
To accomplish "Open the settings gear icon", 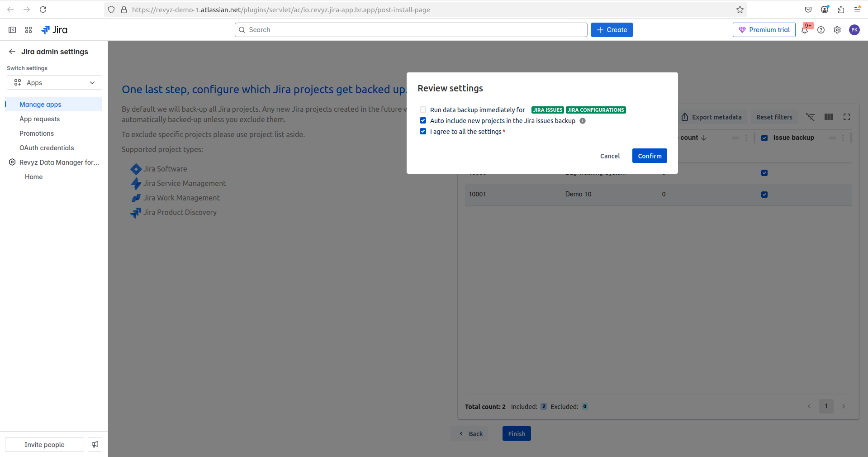I will point(837,30).
